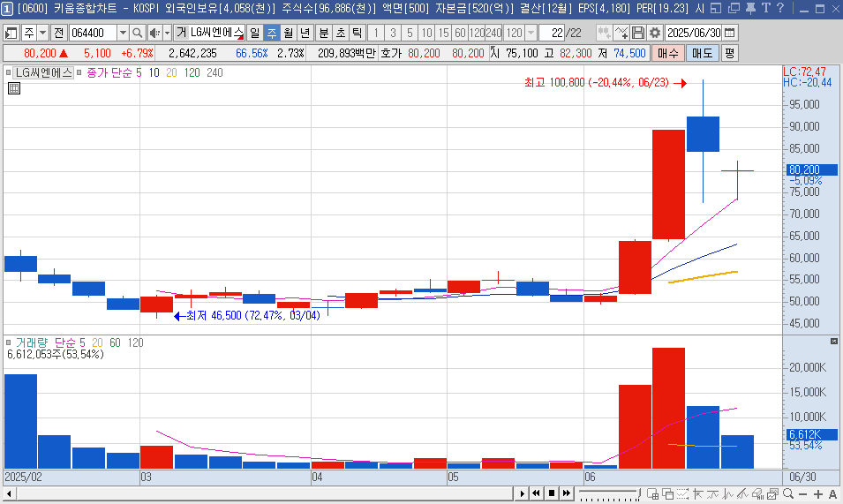Image resolution: width=843 pixels, height=504 pixels.
Task: Select interval 1
Action: tap(376, 33)
